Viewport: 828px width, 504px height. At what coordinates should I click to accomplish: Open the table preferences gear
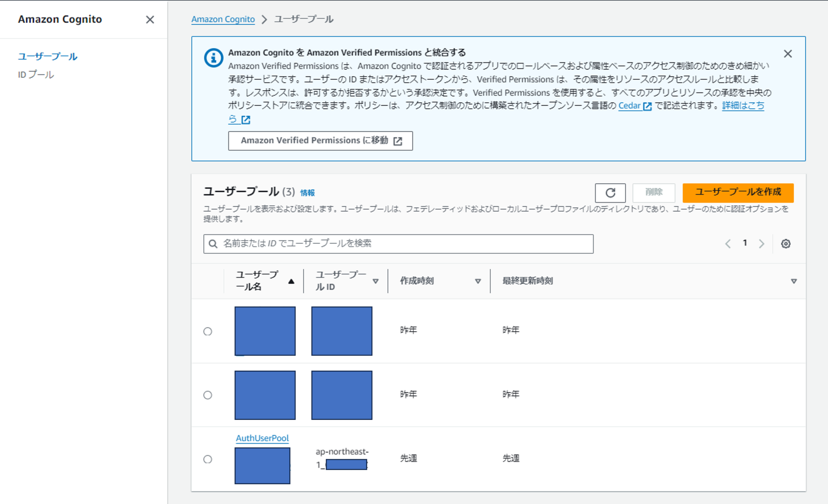[x=786, y=243]
